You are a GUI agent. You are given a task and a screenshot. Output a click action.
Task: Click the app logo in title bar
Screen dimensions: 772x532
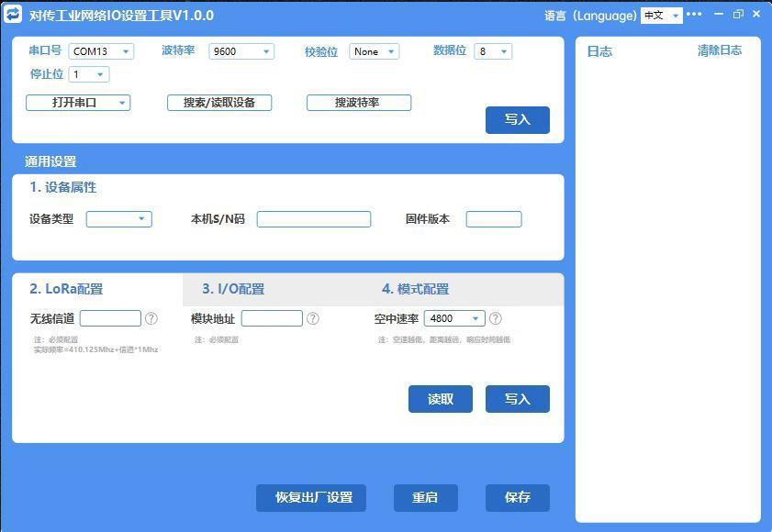[x=14, y=15]
